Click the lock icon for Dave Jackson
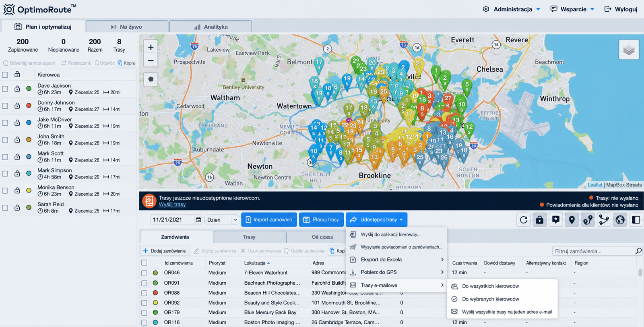The image size is (644, 327). (x=17, y=89)
